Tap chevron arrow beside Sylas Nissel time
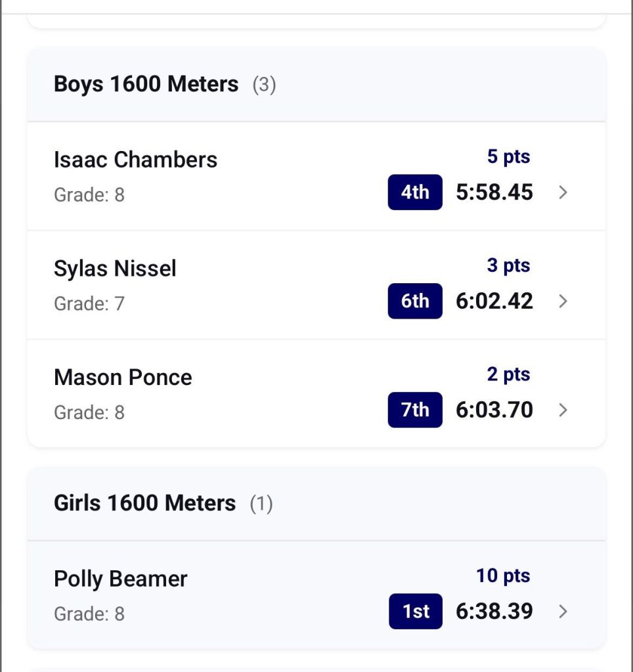This screenshot has width=633, height=672. click(x=563, y=302)
